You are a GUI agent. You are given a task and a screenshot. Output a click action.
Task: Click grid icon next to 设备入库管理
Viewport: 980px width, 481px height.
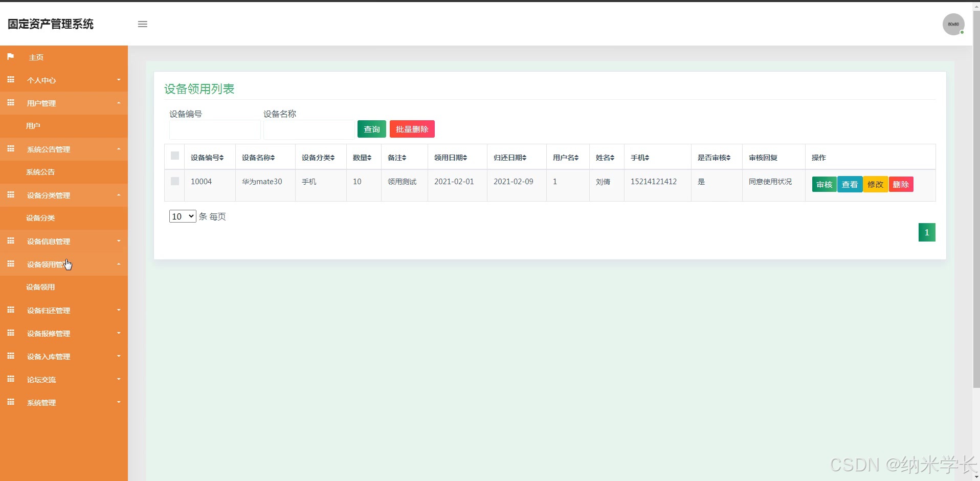[x=11, y=356]
